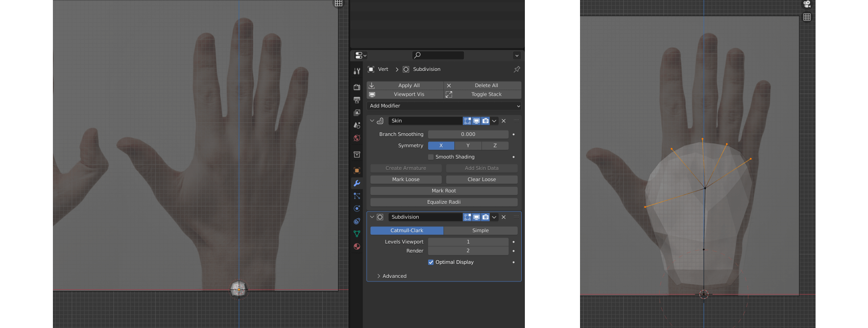The width and height of the screenshot is (868, 328).
Task: Click the Apply All button
Action: (x=405, y=85)
